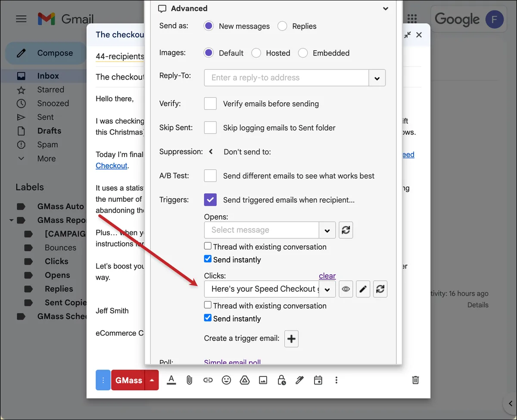
Task: Open the Gmail main menu hamburger icon
Action: pos(21,19)
